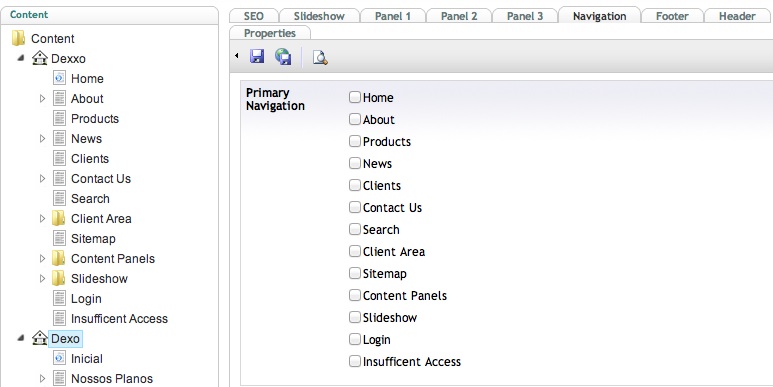773x387 pixels.
Task: Click the News document icon in tree
Action: pos(60,138)
